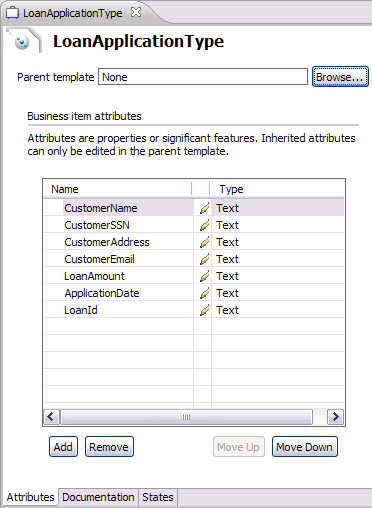Click the Parent template field showing None
This screenshot has height=508, width=372.
coord(203,77)
